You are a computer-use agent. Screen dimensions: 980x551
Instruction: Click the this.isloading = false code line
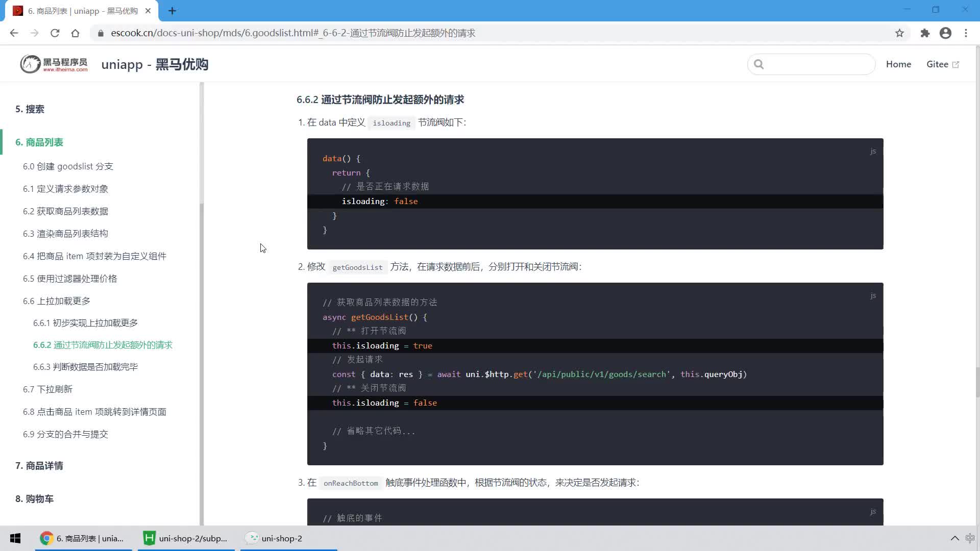[595, 403]
